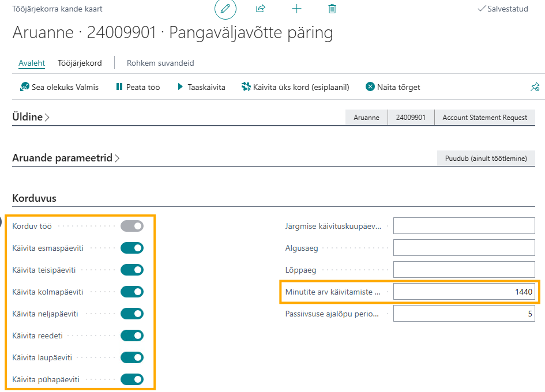The width and height of the screenshot is (545, 392).
Task: Click the Aruanne summary value
Action: [x=366, y=118]
